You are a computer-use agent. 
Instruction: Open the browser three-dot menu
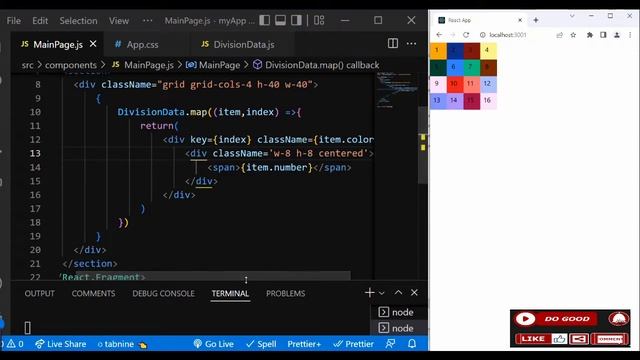tap(630, 35)
